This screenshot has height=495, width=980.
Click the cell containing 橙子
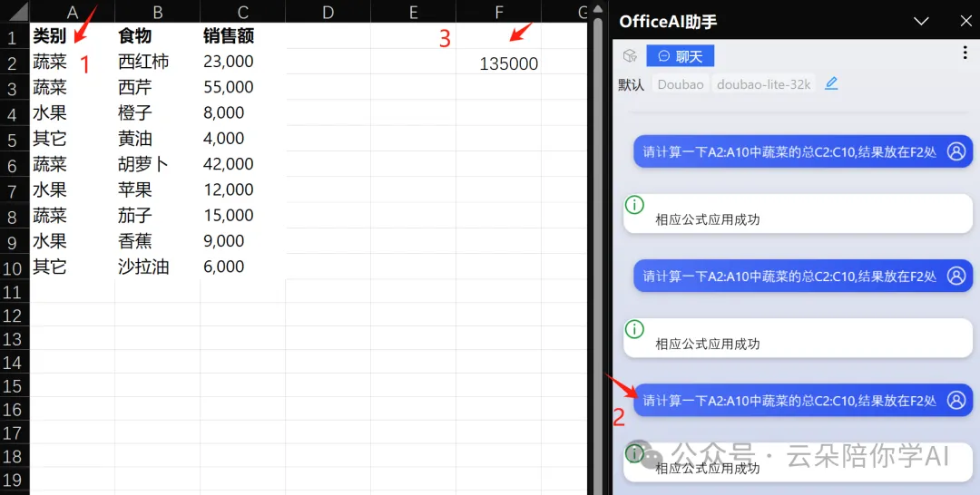158,113
